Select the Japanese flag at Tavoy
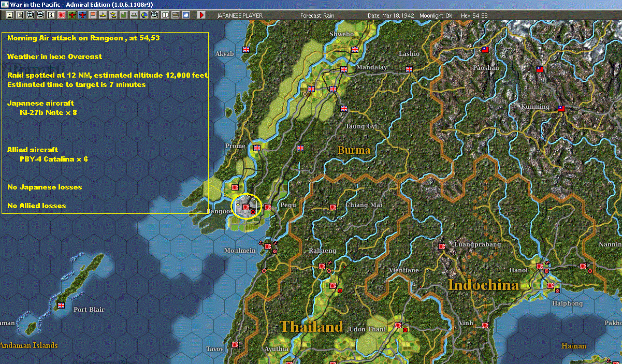 click(x=235, y=344)
